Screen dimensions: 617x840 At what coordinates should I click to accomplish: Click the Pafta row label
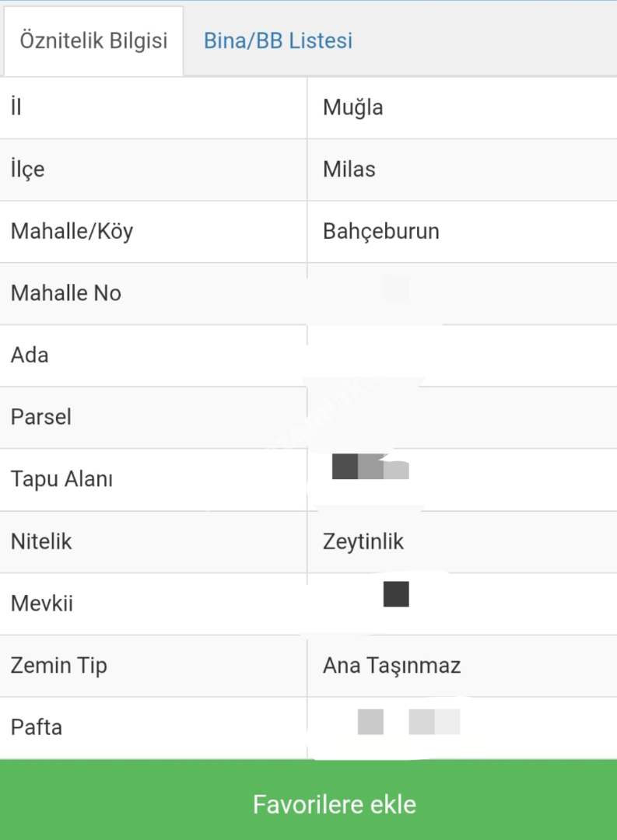tap(37, 728)
